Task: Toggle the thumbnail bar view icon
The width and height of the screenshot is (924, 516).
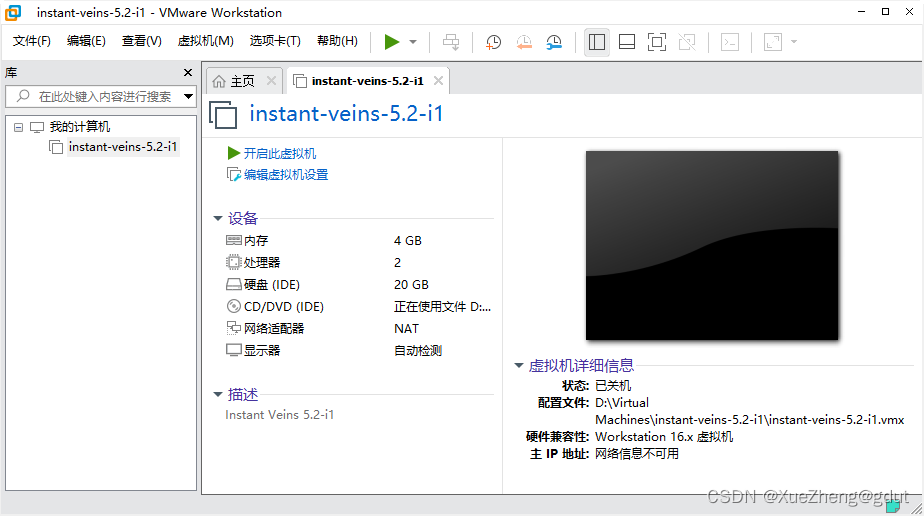Action: 627,42
